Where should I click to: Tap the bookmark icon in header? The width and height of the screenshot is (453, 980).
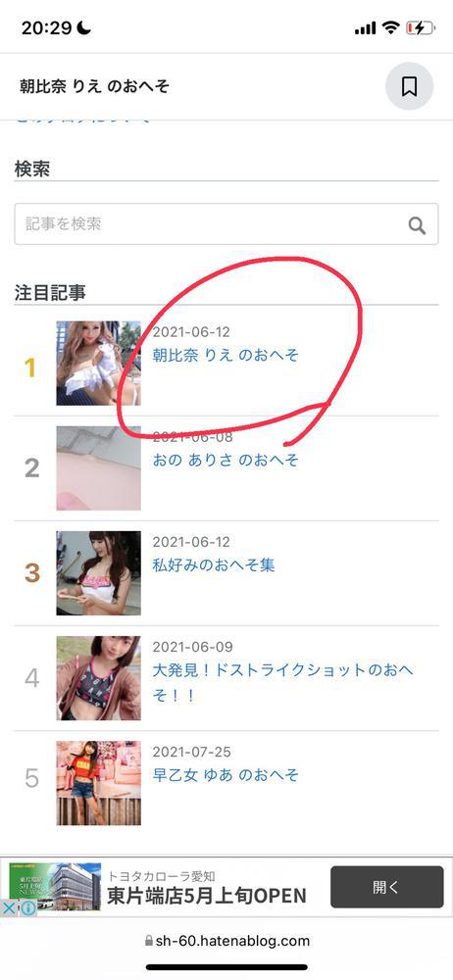[x=409, y=86]
